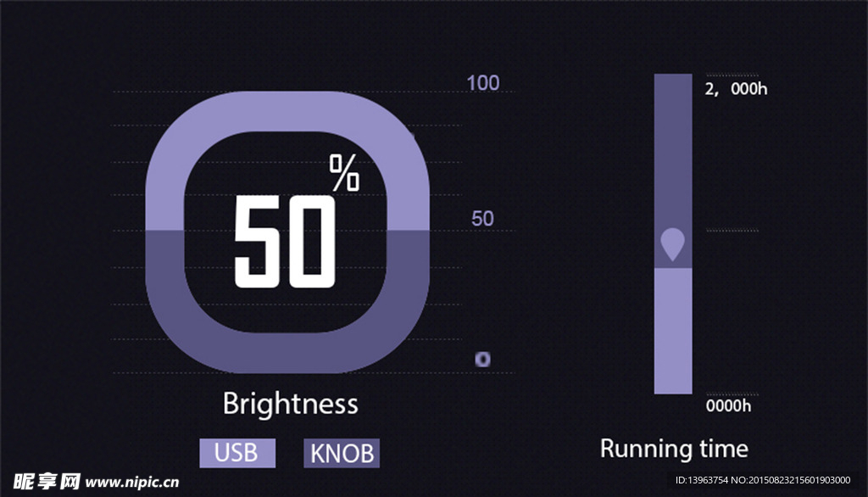Click the percent symbol above 50
The width and height of the screenshot is (868, 497).
tap(344, 172)
